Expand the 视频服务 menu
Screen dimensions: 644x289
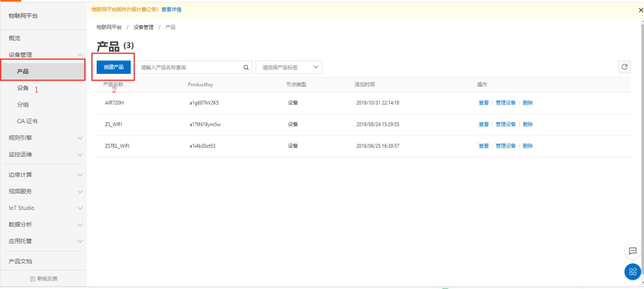point(80,192)
